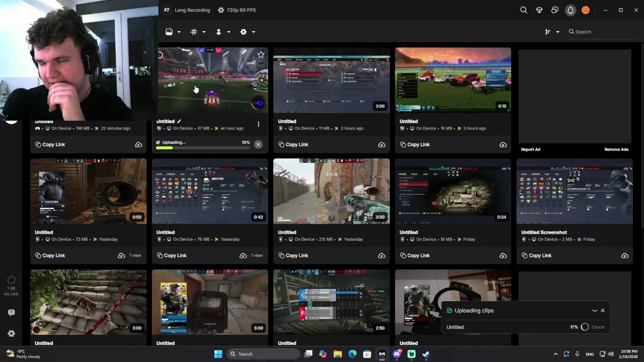644x362 pixels.
Task: Open the notifications bell
Action: pyautogui.click(x=571, y=10)
